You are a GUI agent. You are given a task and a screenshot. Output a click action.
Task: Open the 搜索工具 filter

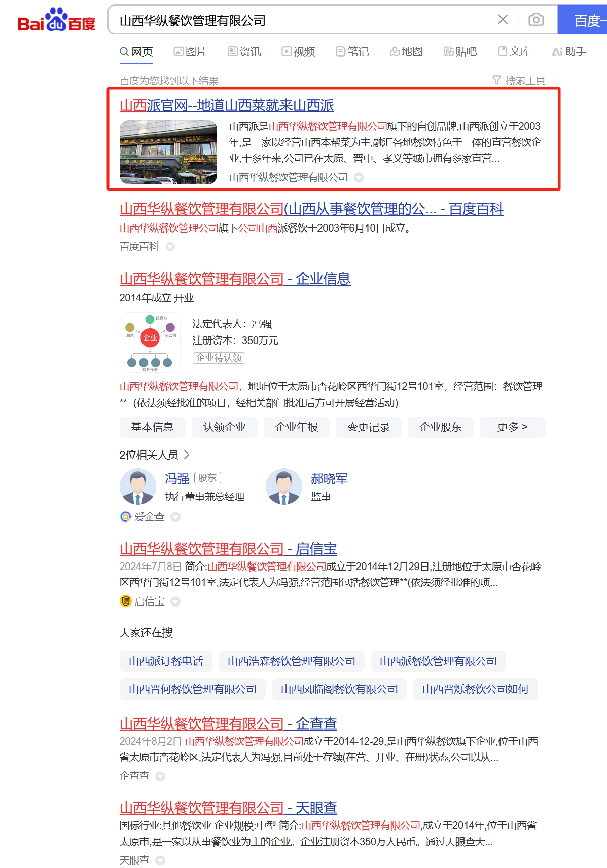(519, 80)
